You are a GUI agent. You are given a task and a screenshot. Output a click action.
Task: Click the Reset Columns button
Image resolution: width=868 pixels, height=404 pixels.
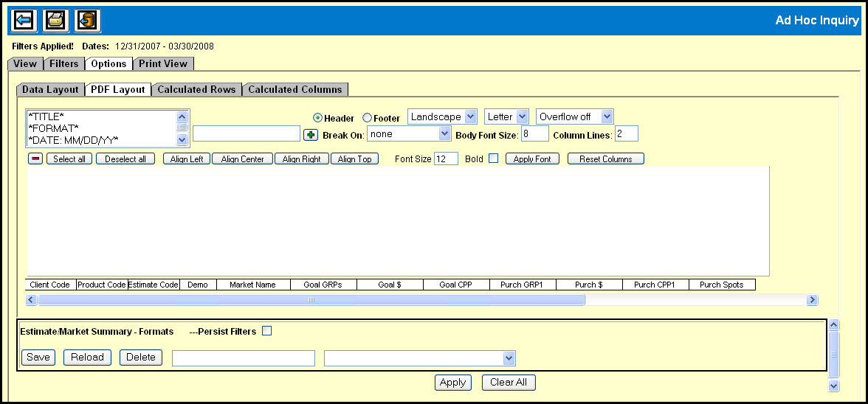tap(605, 159)
